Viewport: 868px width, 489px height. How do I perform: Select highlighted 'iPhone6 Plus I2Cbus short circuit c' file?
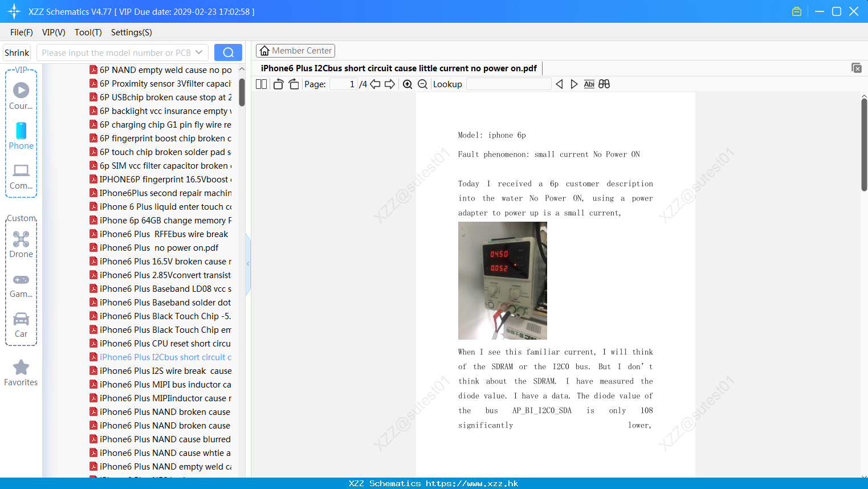coord(161,357)
